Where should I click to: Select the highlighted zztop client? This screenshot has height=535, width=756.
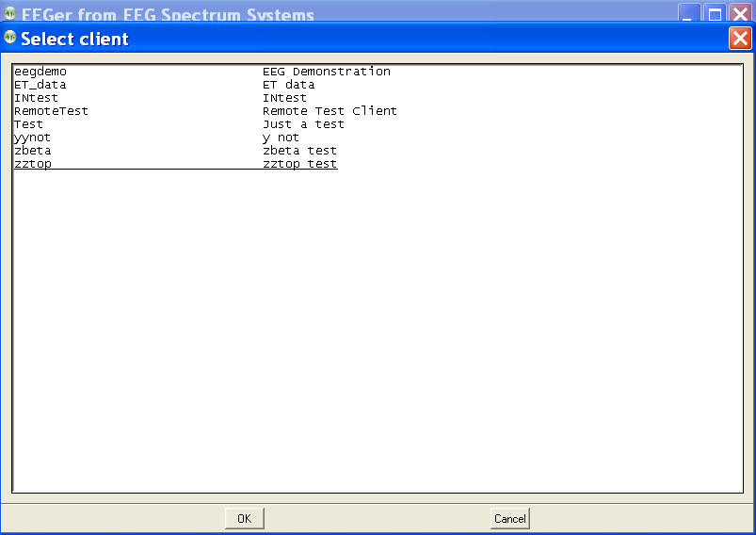33,164
